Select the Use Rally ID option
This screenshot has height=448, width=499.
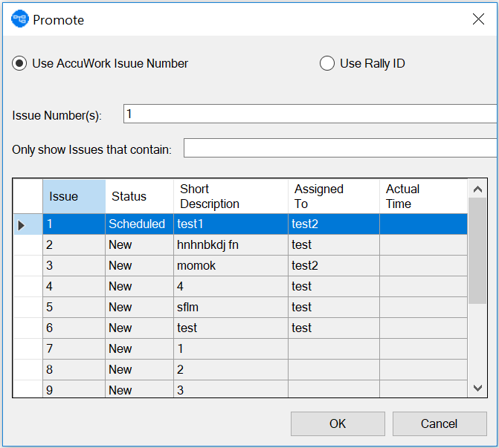[x=327, y=64]
